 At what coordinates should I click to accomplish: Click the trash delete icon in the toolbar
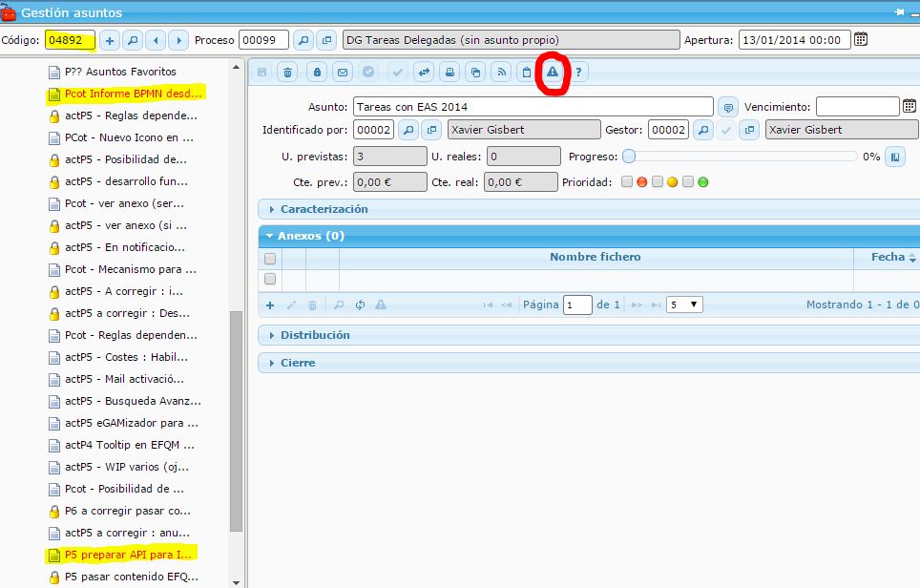tap(288, 72)
